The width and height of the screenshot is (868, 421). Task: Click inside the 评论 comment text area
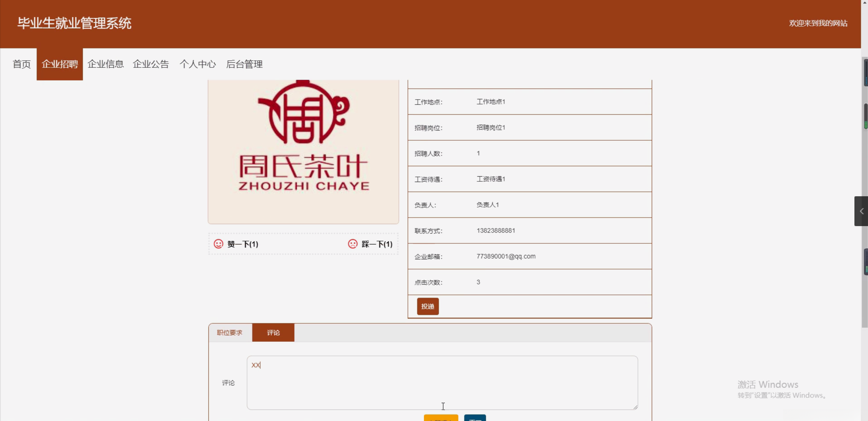(442, 382)
